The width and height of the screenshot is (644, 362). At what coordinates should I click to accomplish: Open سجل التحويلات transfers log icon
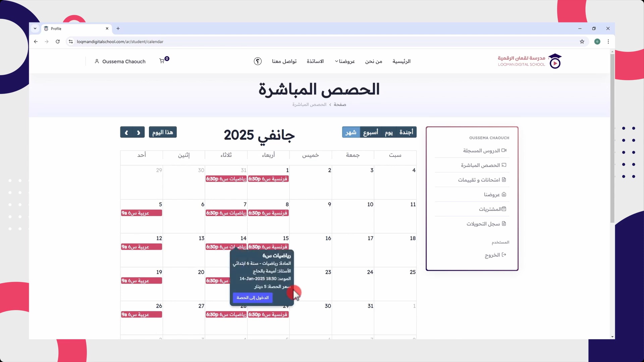click(504, 224)
